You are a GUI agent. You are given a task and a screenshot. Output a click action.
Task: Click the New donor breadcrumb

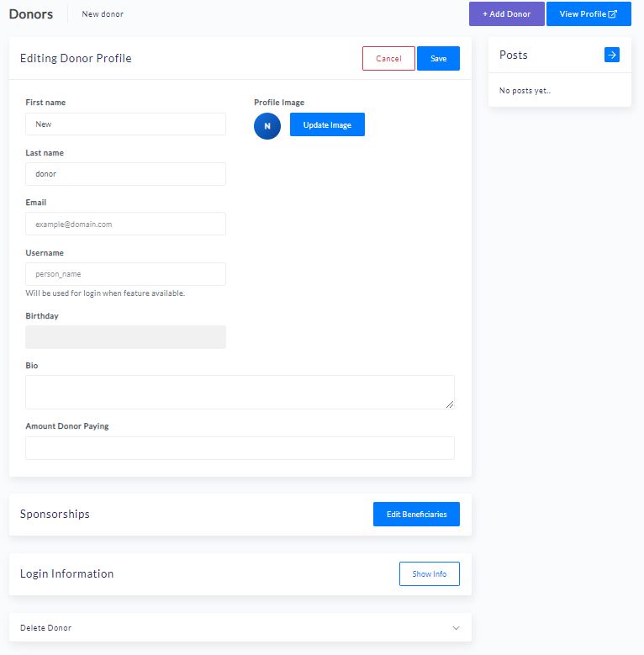click(x=103, y=14)
